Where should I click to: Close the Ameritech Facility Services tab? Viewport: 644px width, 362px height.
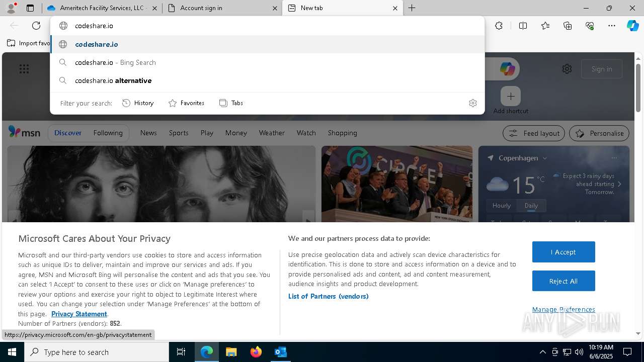point(154,8)
